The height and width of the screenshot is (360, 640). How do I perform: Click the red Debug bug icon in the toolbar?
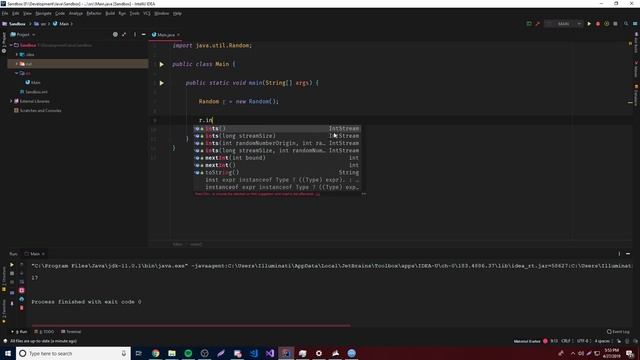pos(598,24)
